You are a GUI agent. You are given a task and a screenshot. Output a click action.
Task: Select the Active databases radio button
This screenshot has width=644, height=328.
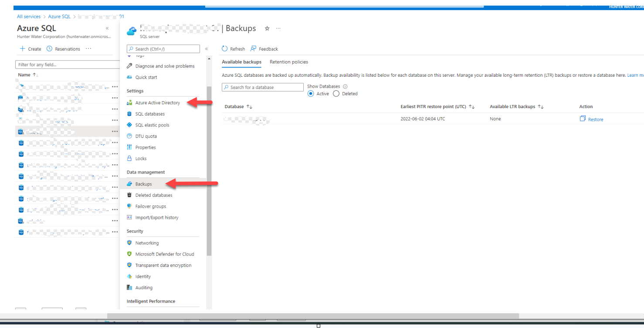(x=311, y=94)
